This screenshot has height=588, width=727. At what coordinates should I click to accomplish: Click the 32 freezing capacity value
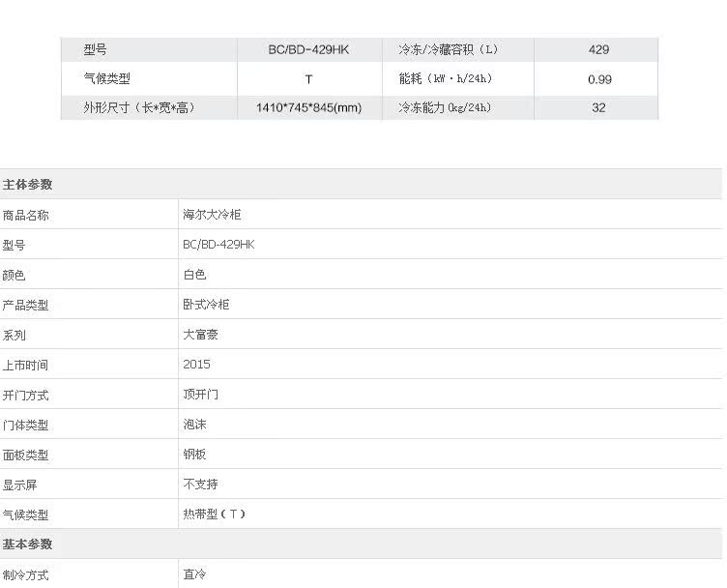pyautogui.click(x=598, y=107)
